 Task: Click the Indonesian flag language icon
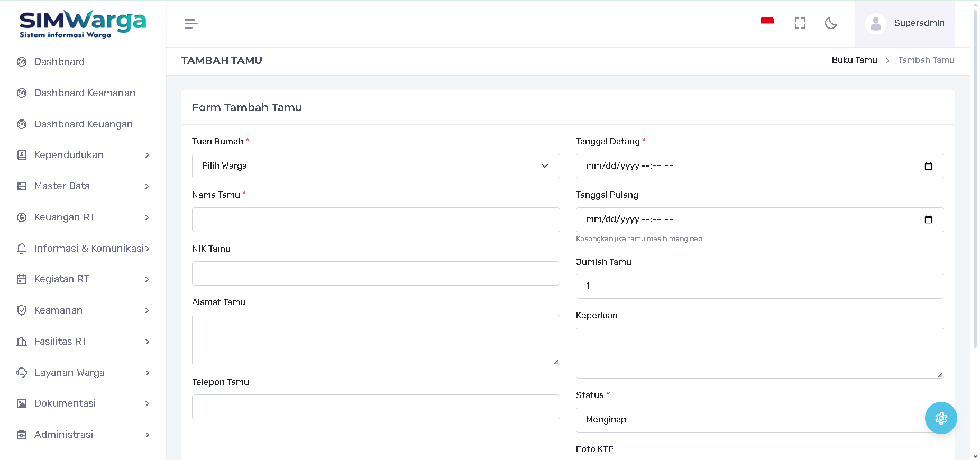pos(767,22)
